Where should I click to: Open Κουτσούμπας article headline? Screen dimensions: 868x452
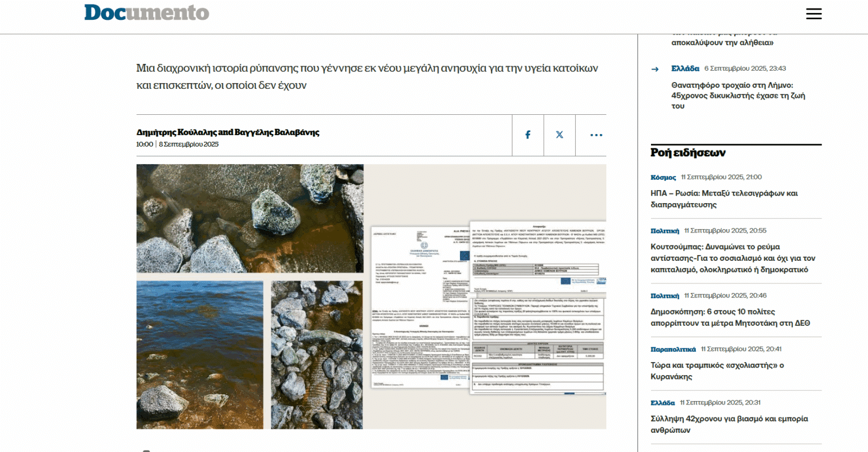(x=732, y=258)
